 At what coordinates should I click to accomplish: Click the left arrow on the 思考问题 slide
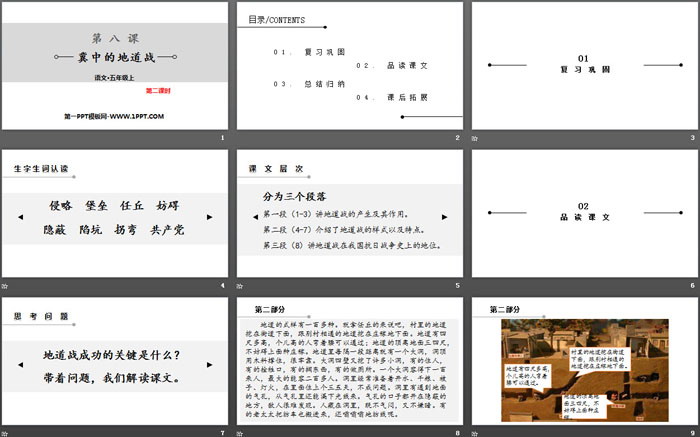pyautogui.click(x=17, y=365)
